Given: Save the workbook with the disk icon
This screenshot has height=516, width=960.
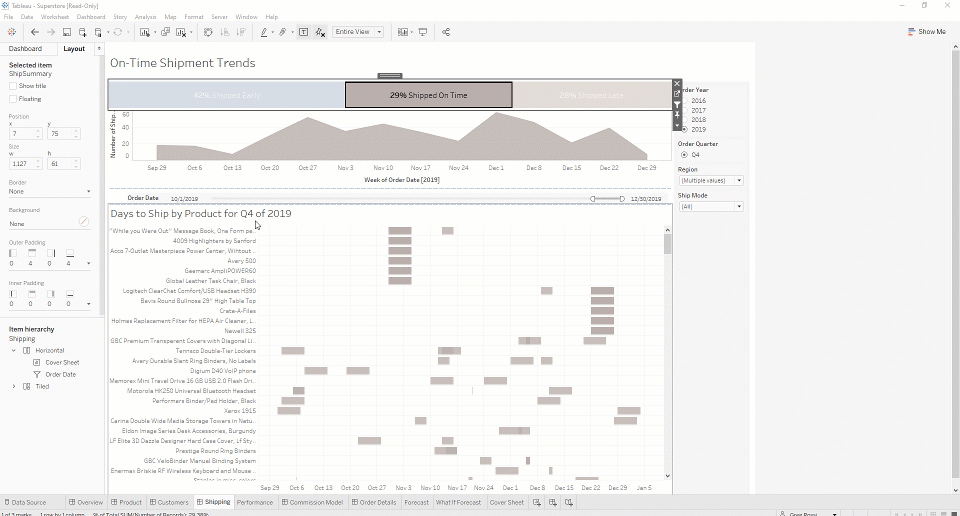Looking at the screenshot, I should 67,32.
